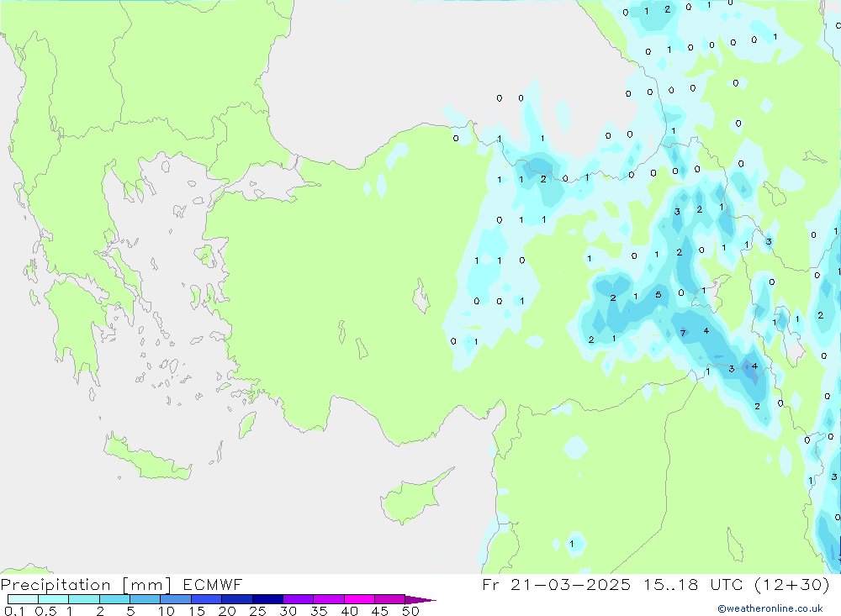Click legend scale label '25'
The height and width of the screenshot is (616, 841).
(x=257, y=611)
